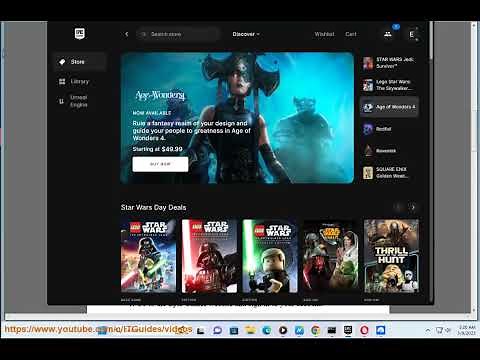Show hidden system tray icons
This screenshot has width=480, height=360.
tap(428, 330)
